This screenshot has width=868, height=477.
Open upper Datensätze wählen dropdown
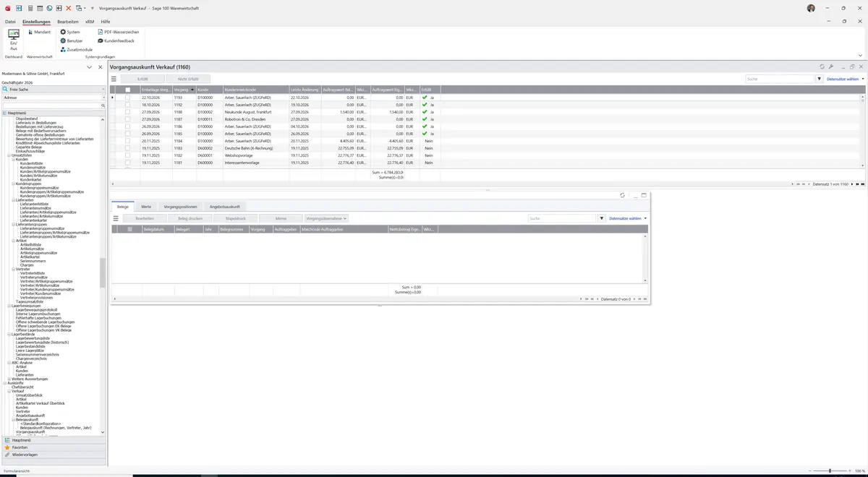(x=846, y=79)
